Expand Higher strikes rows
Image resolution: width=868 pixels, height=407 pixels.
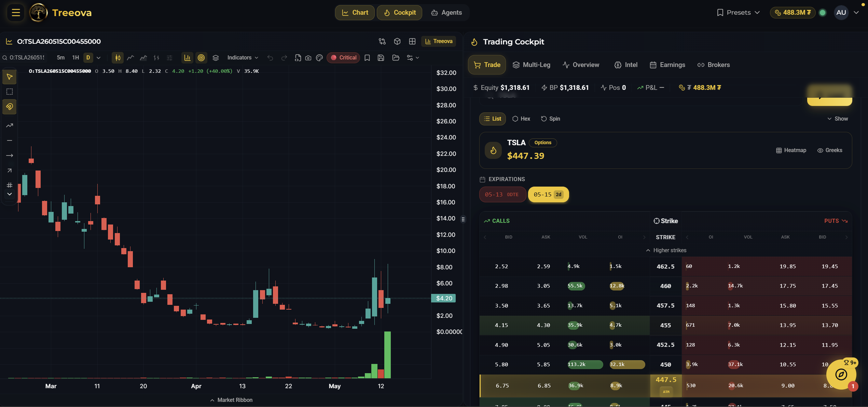[x=666, y=250]
